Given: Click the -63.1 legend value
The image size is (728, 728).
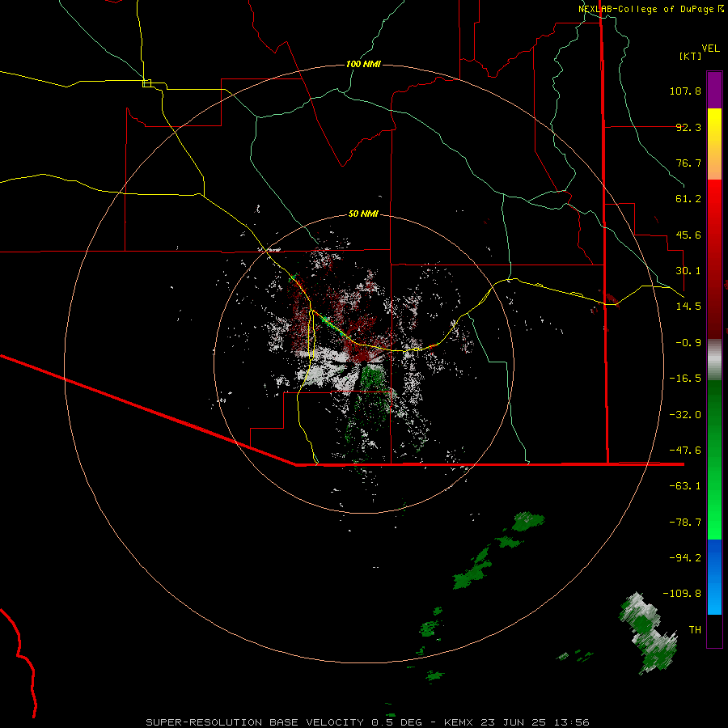Looking at the screenshot, I should click(x=685, y=486).
